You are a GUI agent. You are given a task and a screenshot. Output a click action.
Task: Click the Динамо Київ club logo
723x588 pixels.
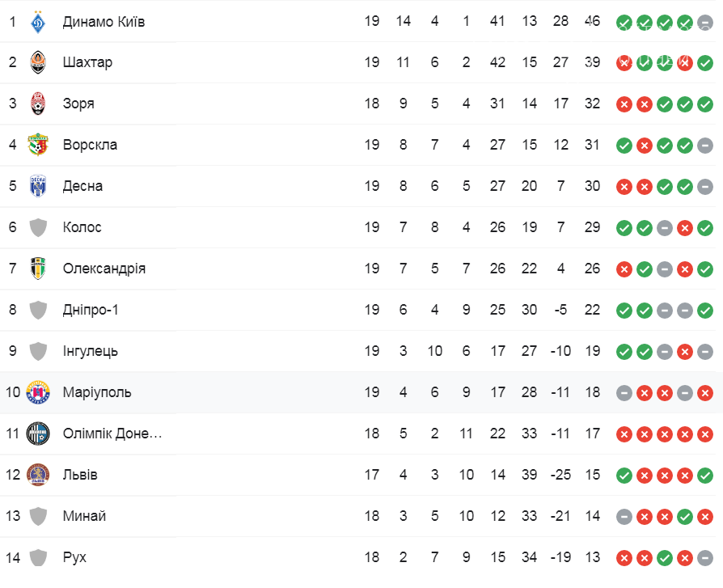coord(38,22)
